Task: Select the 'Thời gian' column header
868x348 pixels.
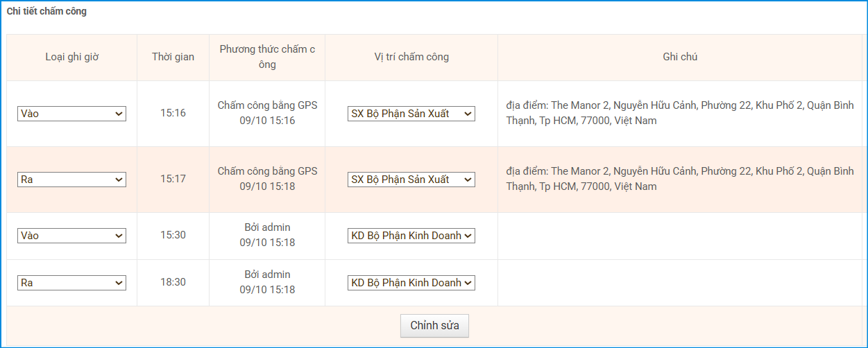Action: (x=173, y=57)
